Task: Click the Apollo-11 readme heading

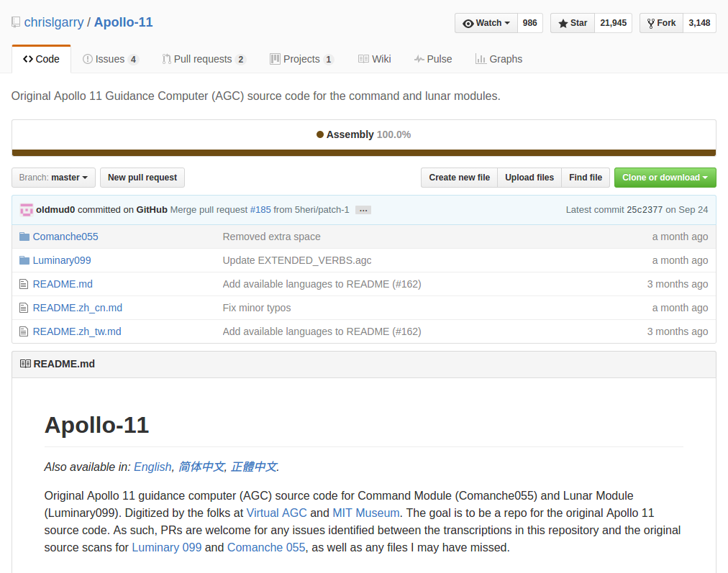Action: tap(96, 425)
